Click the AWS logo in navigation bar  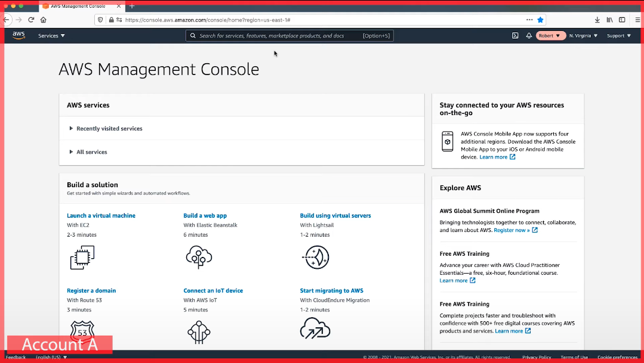[19, 35]
